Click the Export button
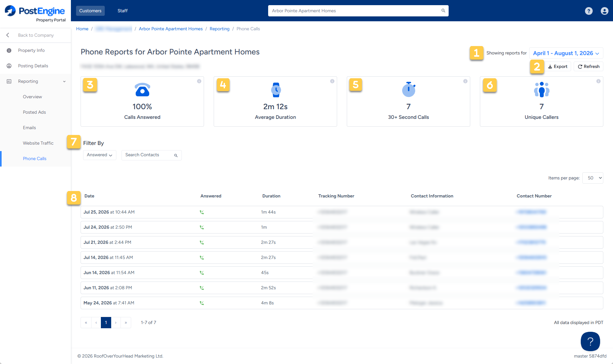 click(x=558, y=66)
